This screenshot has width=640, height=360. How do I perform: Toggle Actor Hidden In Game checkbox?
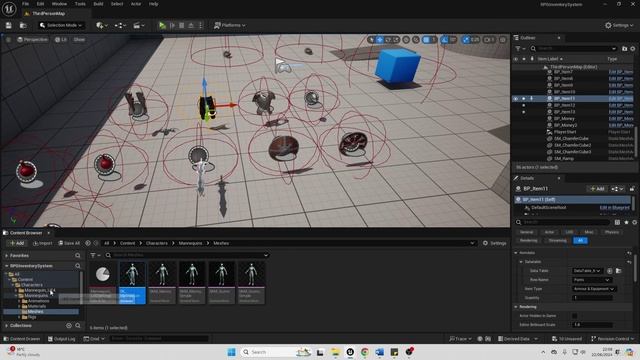coord(575,316)
